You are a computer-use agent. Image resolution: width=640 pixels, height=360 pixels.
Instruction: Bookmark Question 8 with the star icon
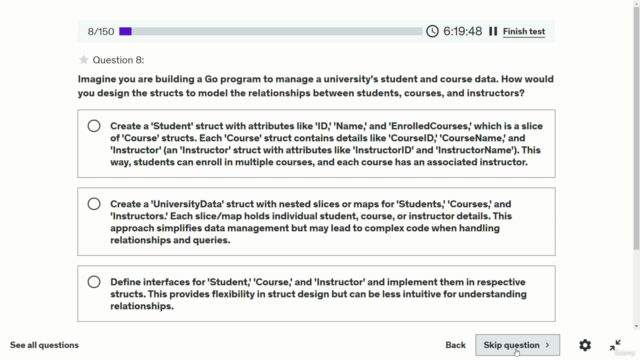pyautogui.click(x=84, y=60)
